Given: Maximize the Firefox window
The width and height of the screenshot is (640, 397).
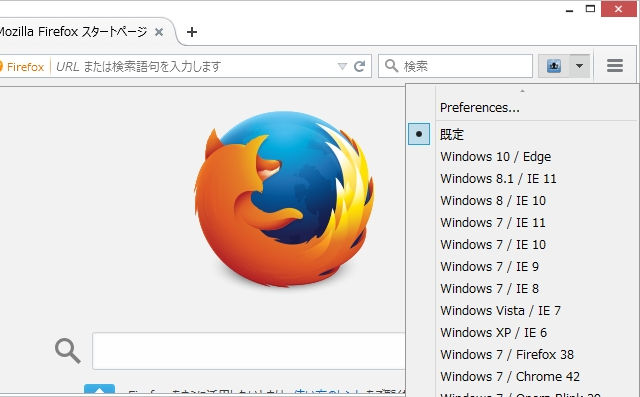Looking at the screenshot, I should (590, 9).
